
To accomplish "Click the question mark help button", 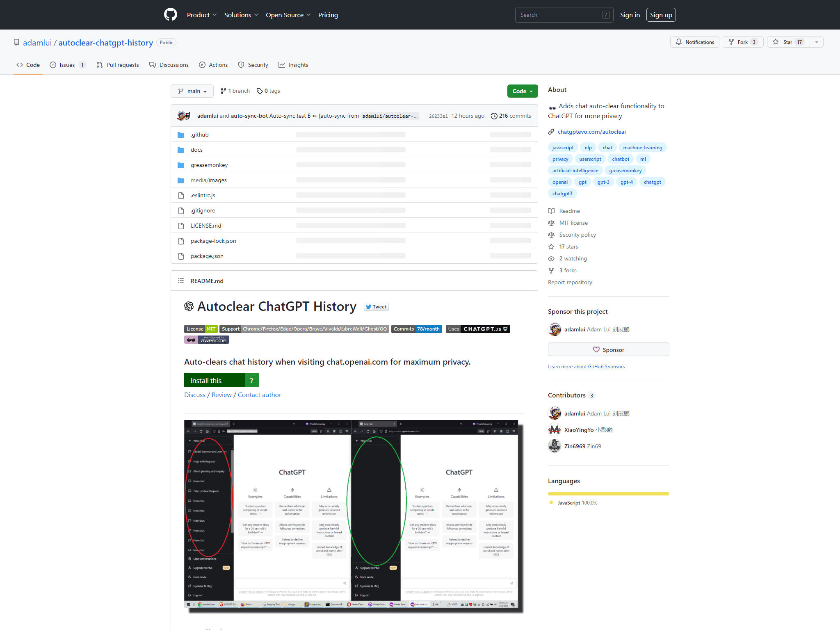I will 252,380.
